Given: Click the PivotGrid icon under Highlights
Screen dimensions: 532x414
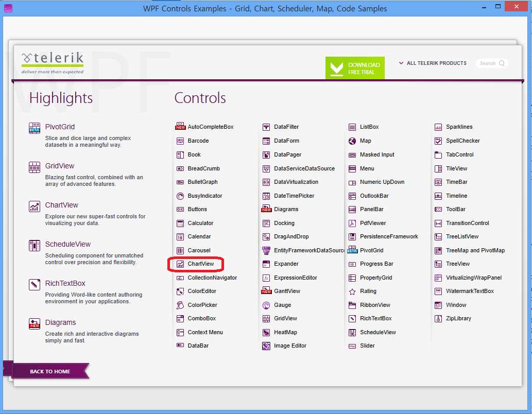Looking at the screenshot, I should [x=35, y=128].
